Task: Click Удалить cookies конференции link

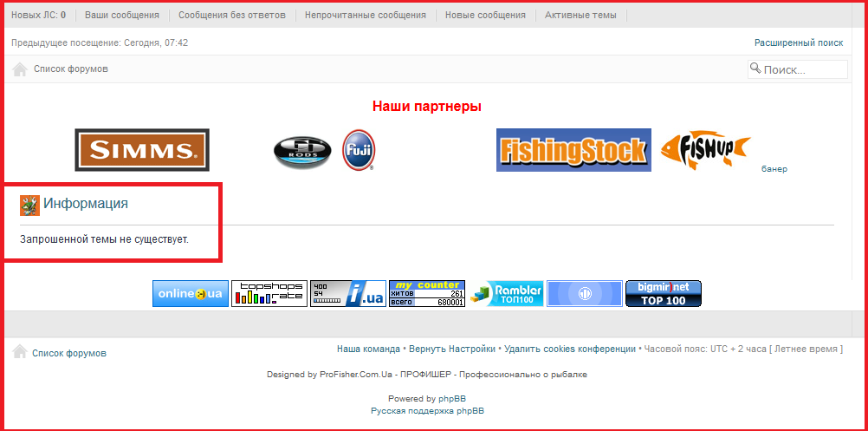Action: click(569, 349)
